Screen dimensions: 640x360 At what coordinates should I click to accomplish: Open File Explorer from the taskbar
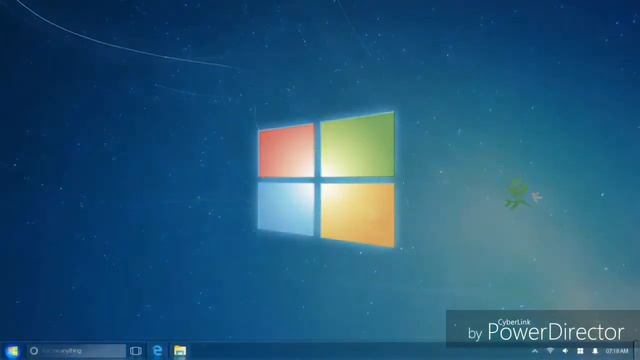click(x=180, y=351)
